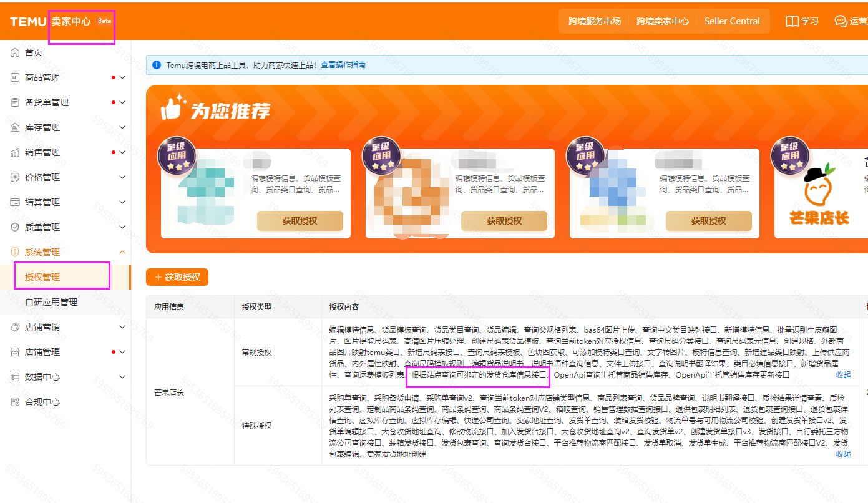Viewport: 868px width, 503px height.
Task: Click 收起 in the 常规授权 row
Action: coord(843,375)
